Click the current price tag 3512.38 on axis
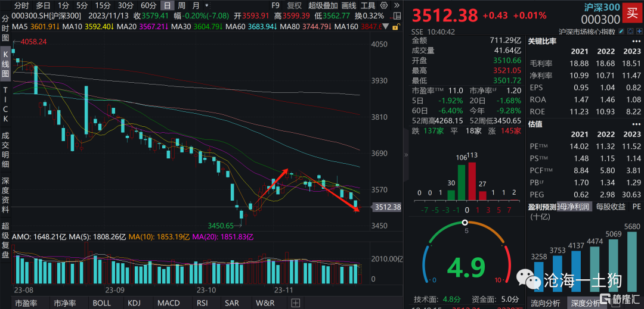The width and height of the screenshot is (644, 309). tap(387, 207)
